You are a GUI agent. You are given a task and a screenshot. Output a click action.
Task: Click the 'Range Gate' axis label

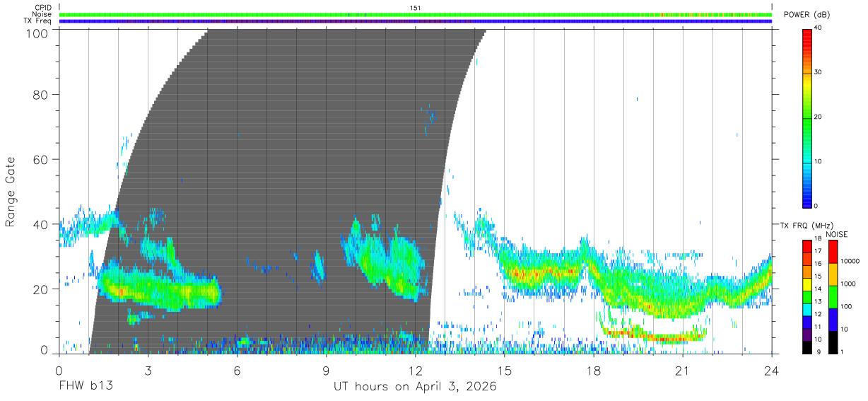click(x=11, y=192)
